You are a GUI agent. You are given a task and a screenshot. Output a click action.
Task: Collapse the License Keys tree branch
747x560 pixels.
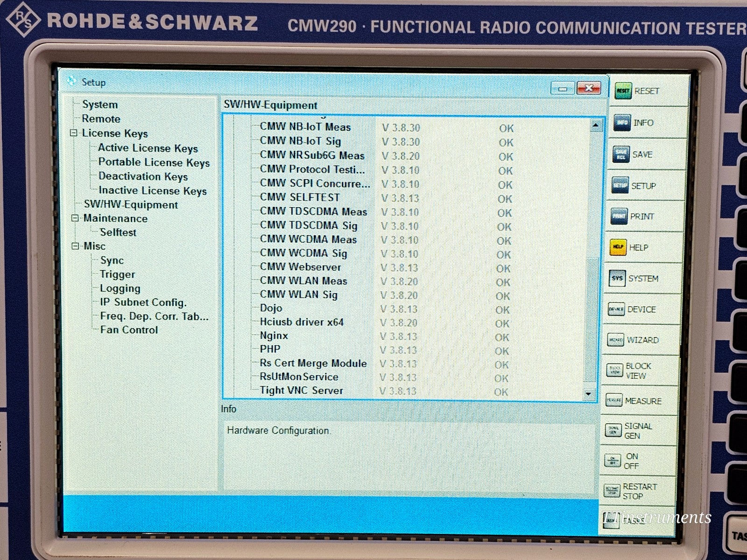[74, 133]
